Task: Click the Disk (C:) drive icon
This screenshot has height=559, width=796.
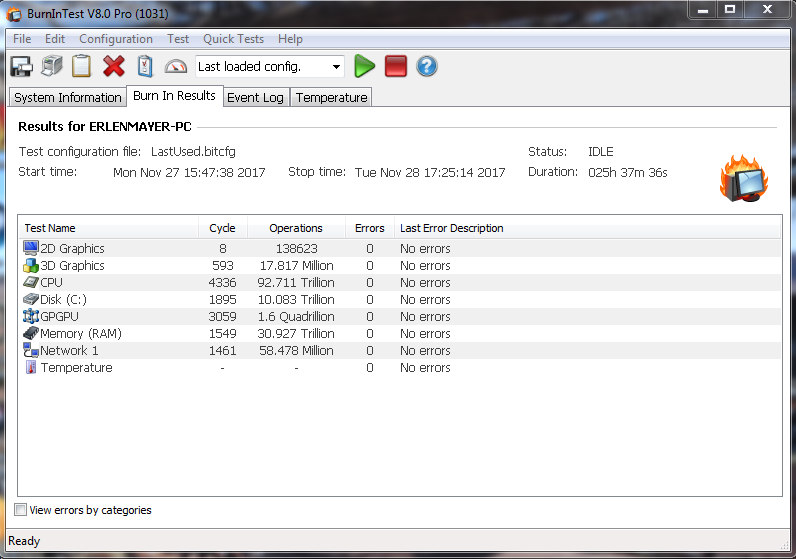Action: coord(31,299)
